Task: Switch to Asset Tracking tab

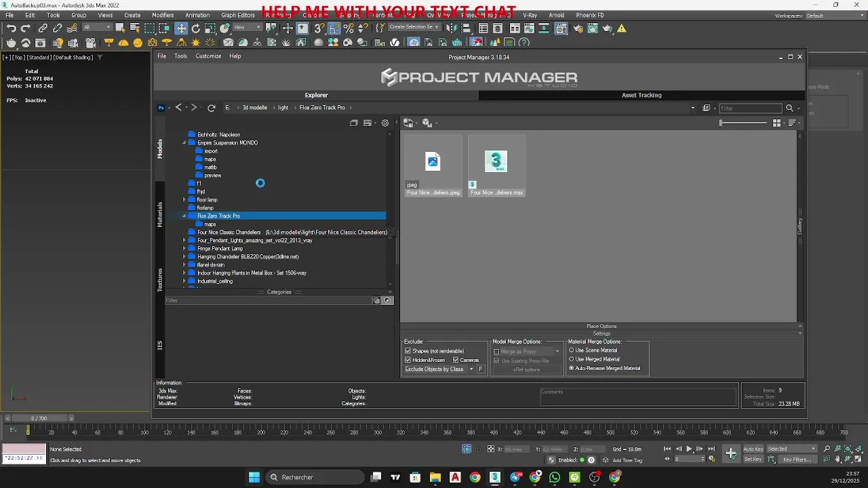Action: click(x=642, y=96)
